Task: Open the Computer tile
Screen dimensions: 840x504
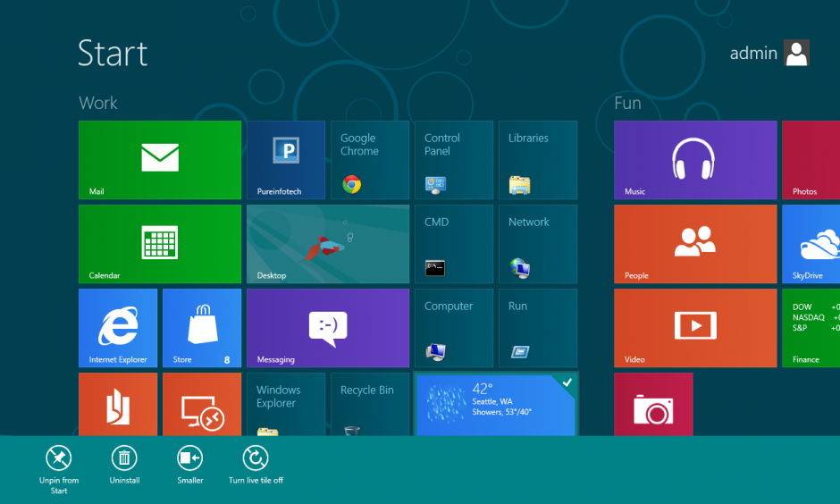Action: tap(454, 328)
